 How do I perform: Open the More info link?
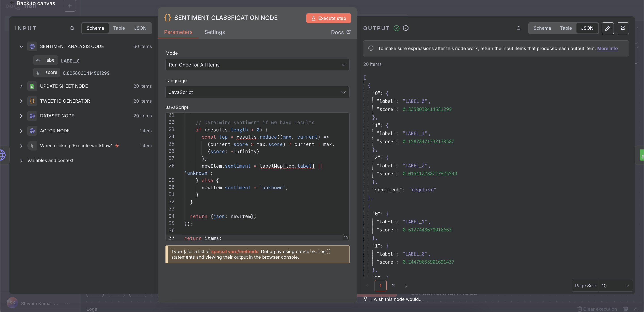tap(607, 48)
